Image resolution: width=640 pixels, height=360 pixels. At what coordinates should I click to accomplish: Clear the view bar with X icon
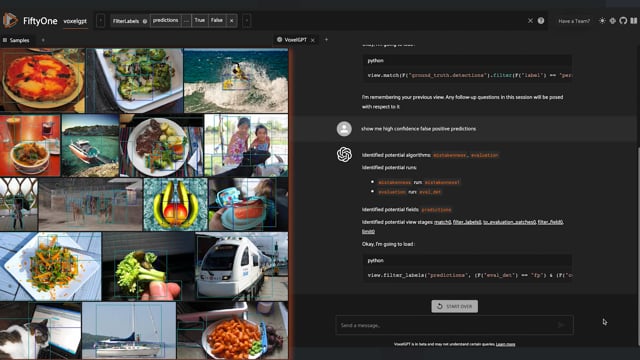point(530,20)
